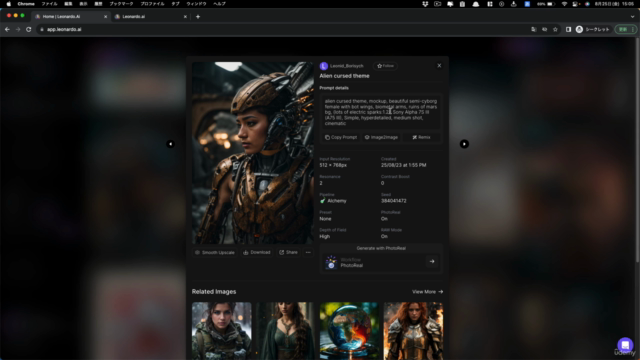Click title Alien cursed theme
640x360 pixels.
(x=344, y=76)
